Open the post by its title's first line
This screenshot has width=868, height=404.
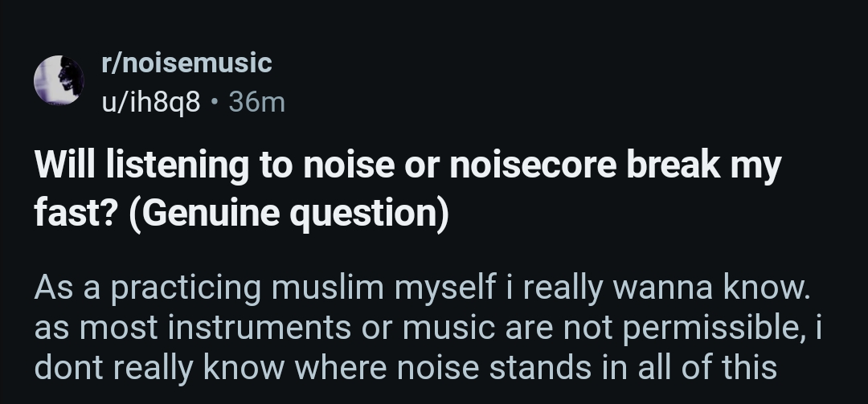tap(407, 166)
